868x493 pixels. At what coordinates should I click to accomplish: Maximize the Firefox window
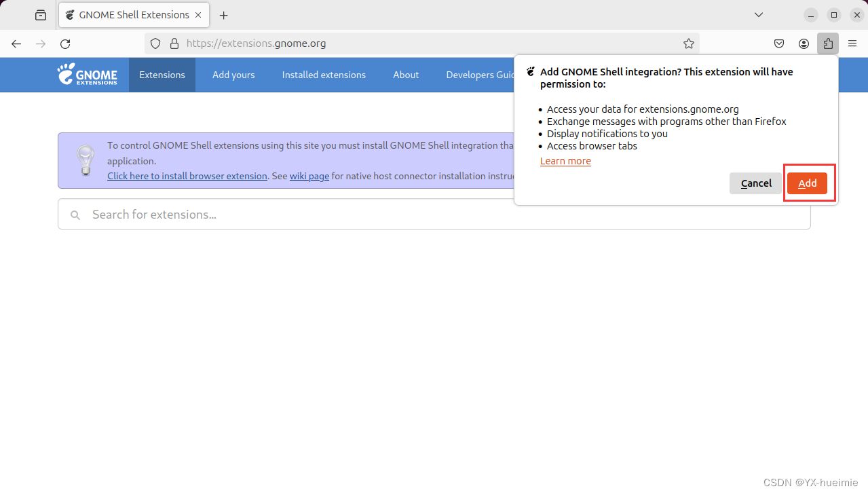[834, 15]
